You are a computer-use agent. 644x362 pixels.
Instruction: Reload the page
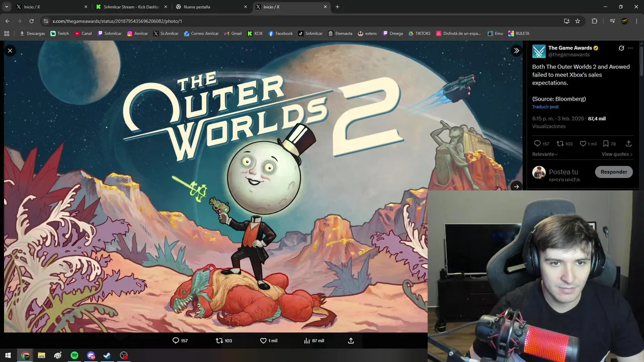(x=31, y=21)
